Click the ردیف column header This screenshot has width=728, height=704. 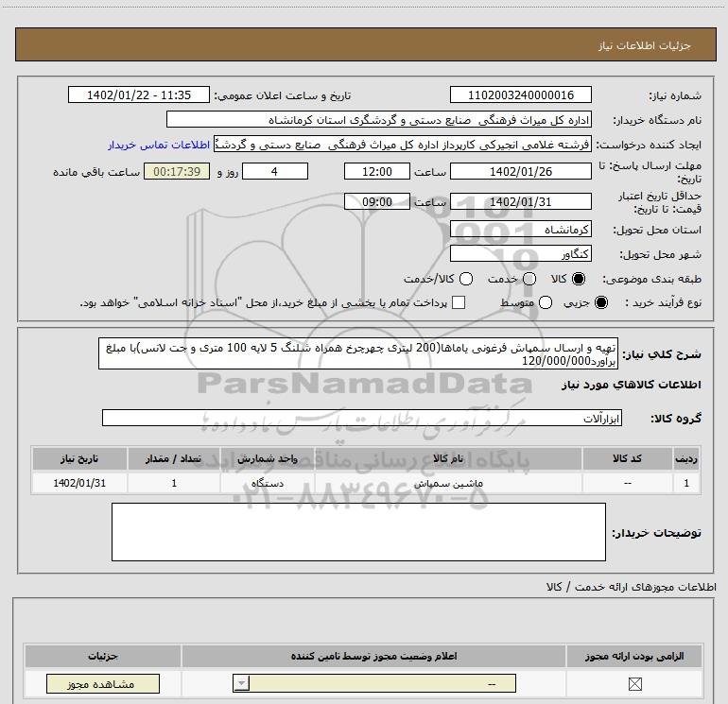click(x=686, y=458)
